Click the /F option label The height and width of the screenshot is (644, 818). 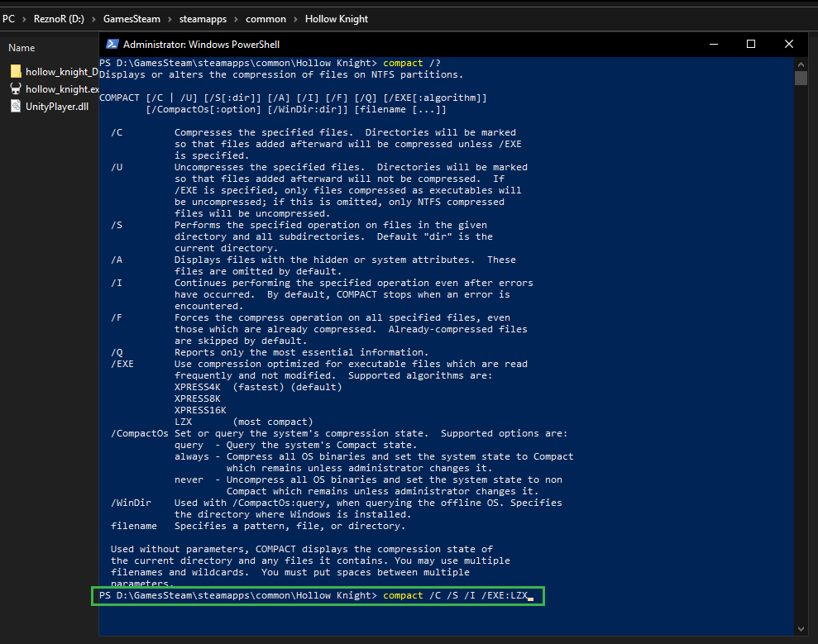(117, 317)
